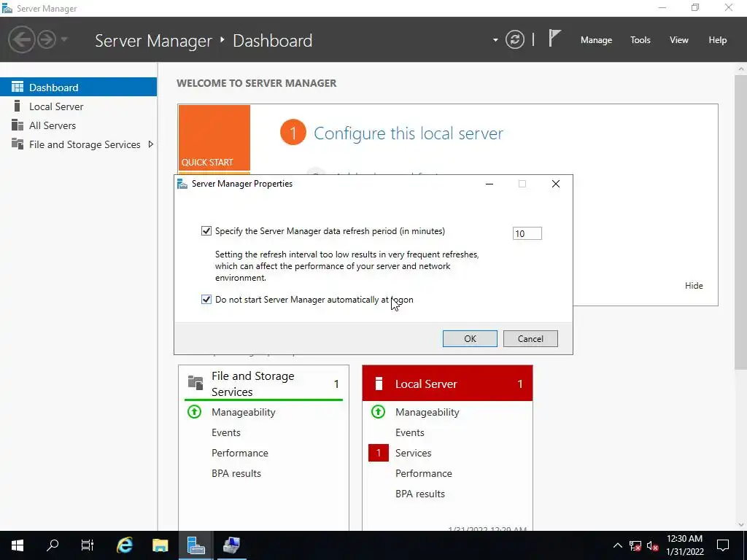Click the Local Server tile server icon
This screenshot has height=560, width=747.
tap(379, 384)
